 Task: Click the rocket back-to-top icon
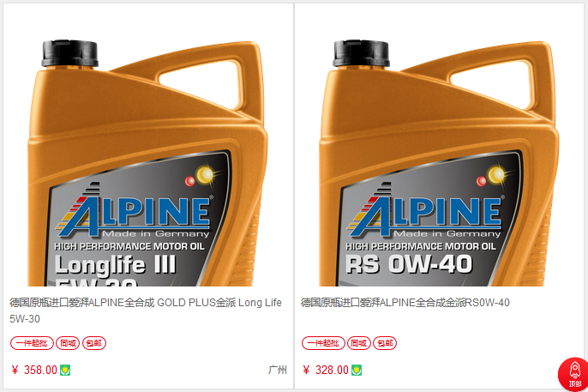tap(573, 374)
